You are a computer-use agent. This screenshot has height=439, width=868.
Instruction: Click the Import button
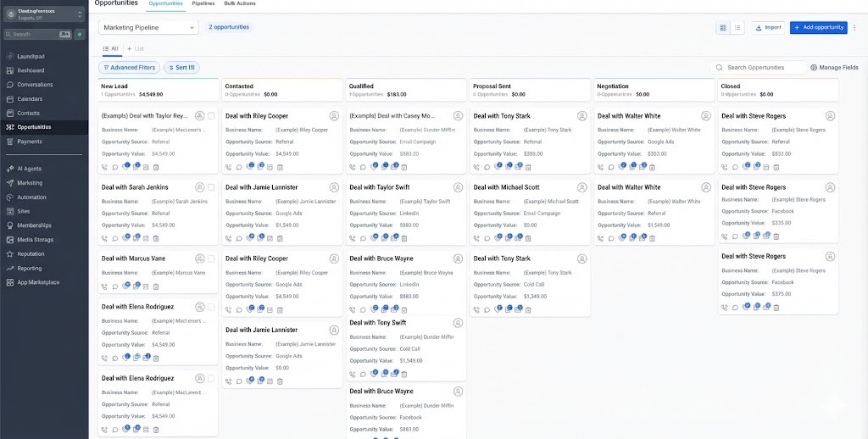click(x=768, y=28)
